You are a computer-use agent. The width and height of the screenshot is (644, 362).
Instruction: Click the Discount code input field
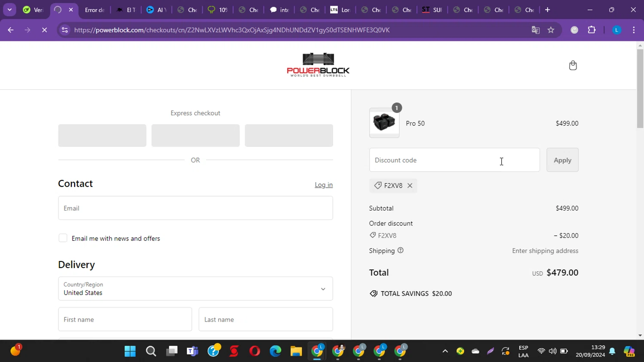(454, 160)
